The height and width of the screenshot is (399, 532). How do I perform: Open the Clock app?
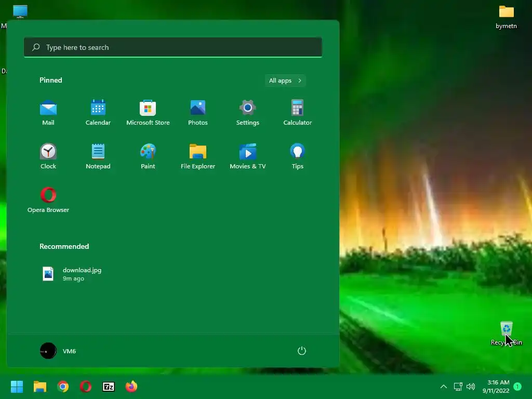point(48,156)
